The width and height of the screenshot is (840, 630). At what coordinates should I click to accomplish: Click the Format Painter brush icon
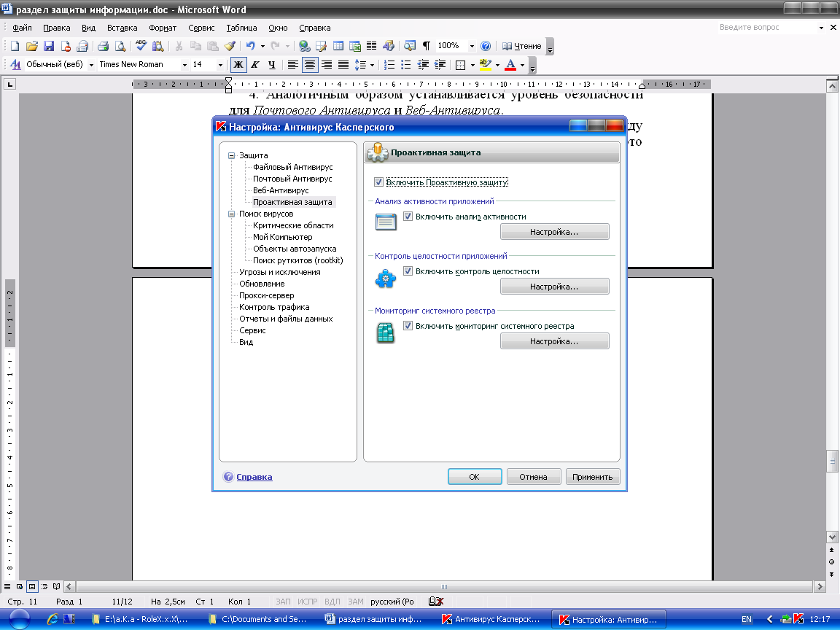click(x=230, y=46)
